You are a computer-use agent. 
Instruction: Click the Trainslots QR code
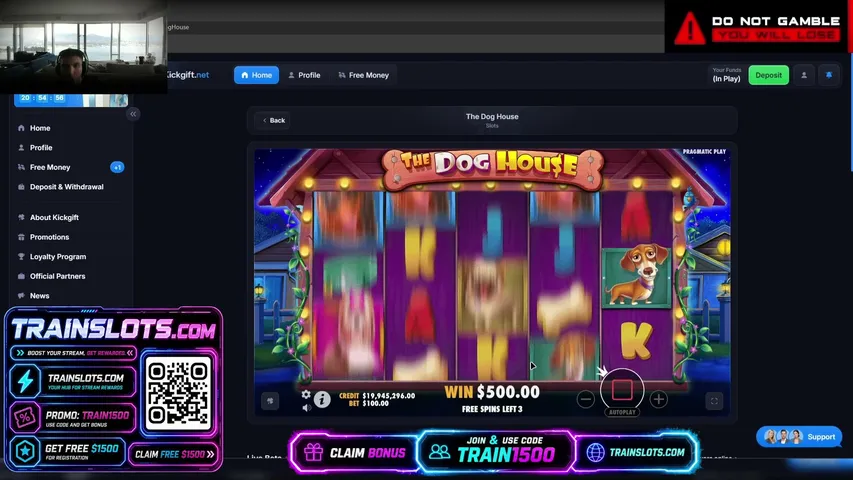(x=178, y=393)
